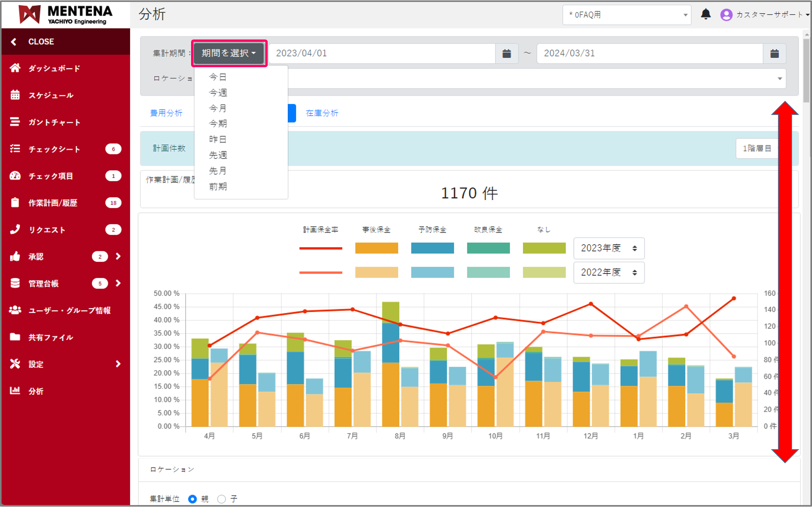This screenshot has width=812, height=507.
Task: Select the 子 aggregation unit radio
Action: [222, 499]
